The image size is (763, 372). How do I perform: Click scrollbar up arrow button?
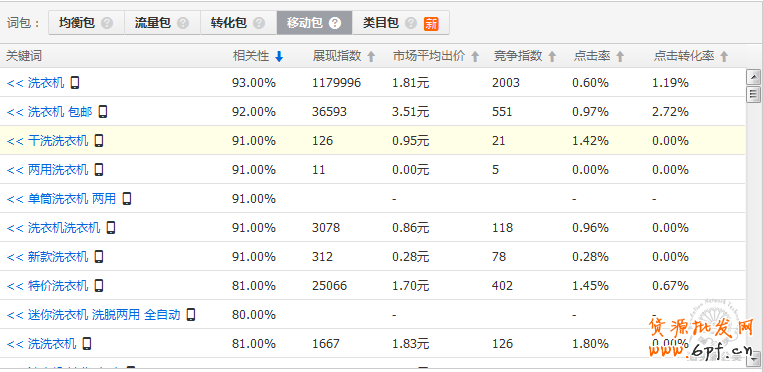[x=754, y=77]
